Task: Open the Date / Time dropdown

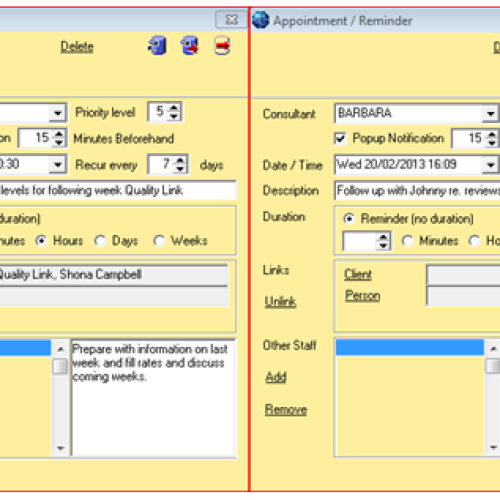Action: [x=490, y=165]
